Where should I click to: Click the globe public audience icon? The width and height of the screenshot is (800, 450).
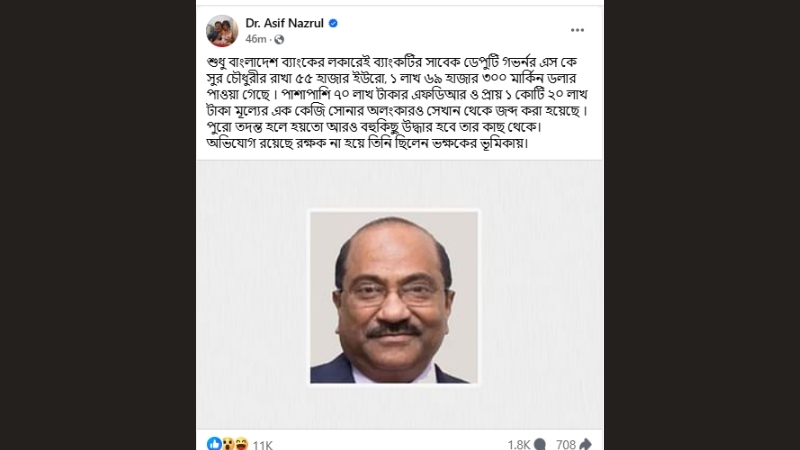[279, 39]
